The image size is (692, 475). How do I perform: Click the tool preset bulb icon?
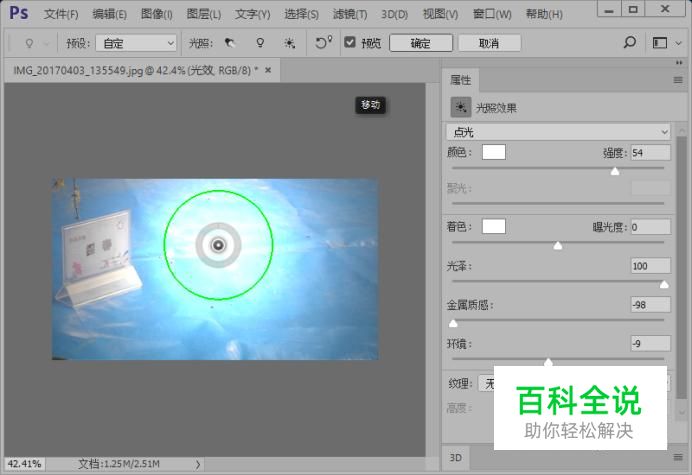(29, 43)
